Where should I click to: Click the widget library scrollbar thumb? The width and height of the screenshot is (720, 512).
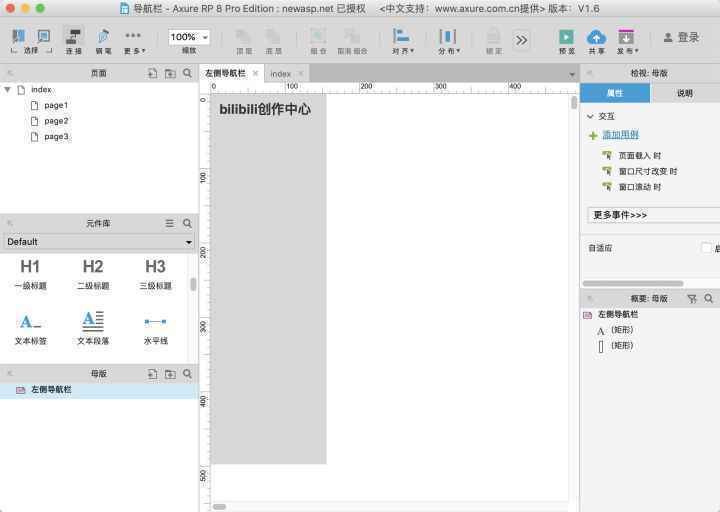tap(193, 284)
